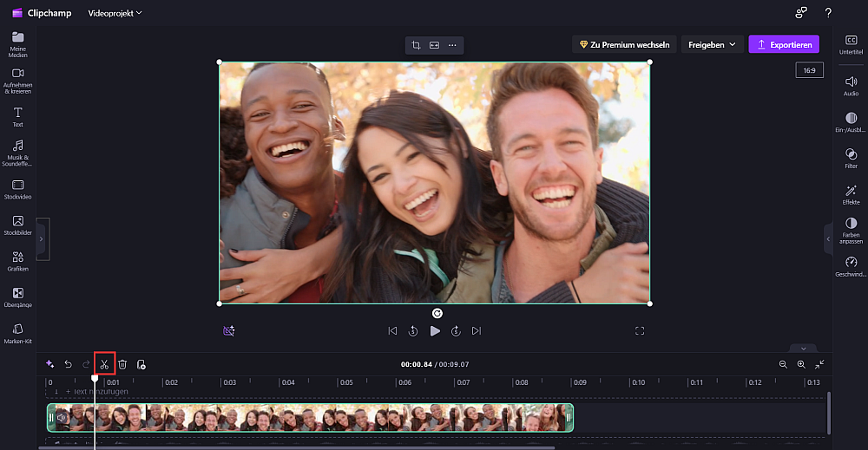This screenshot has height=450, width=868.
Task: Select the crop tool above preview
Action: 417,45
